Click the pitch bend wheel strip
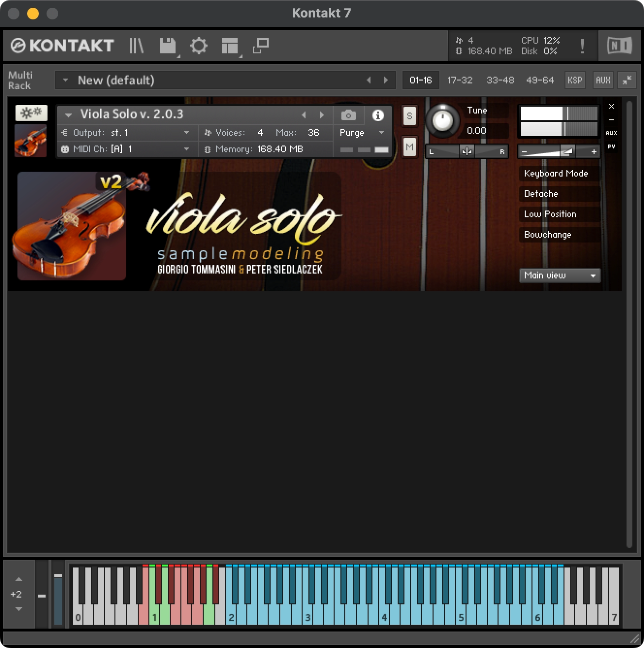The width and height of the screenshot is (644, 648). tap(42, 595)
